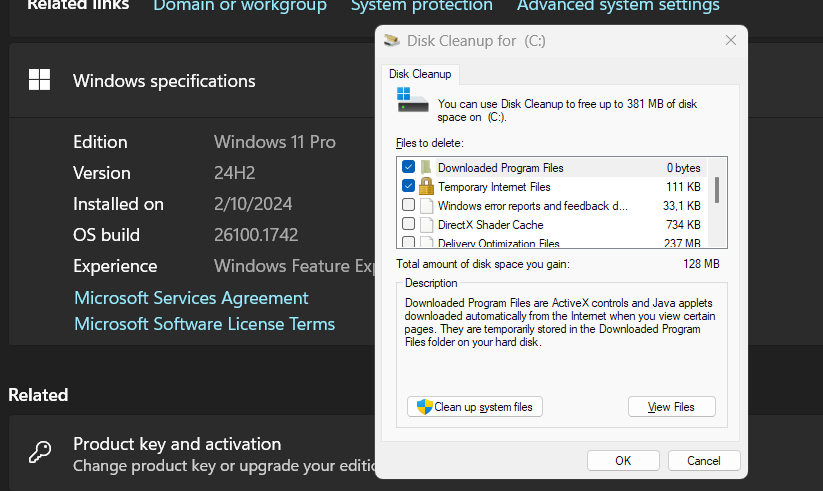
Task: Open the Microsoft Services Agreement link
Action: pyautogui.click(x=191, y=298)
